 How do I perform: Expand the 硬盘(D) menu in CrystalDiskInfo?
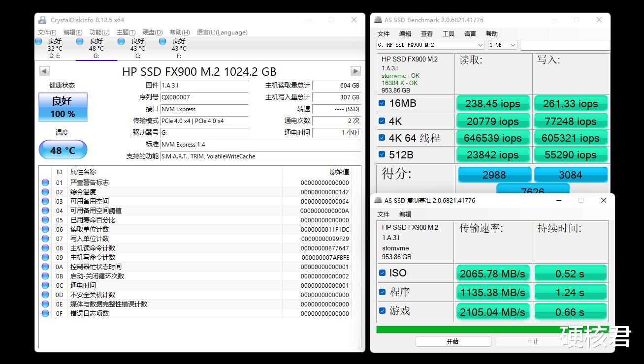pos(153,32)
